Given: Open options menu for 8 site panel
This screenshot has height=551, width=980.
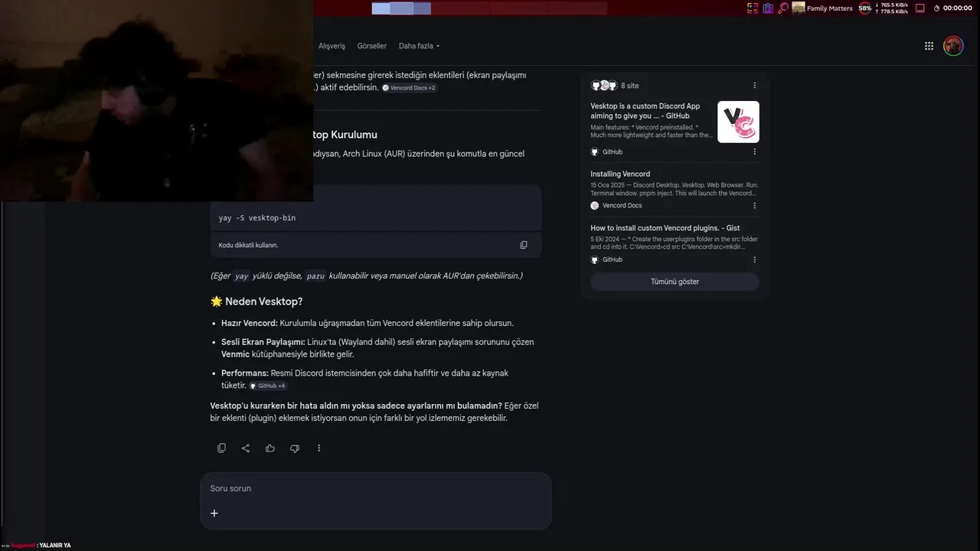Looking at the screenshot, I should (754, 86).
